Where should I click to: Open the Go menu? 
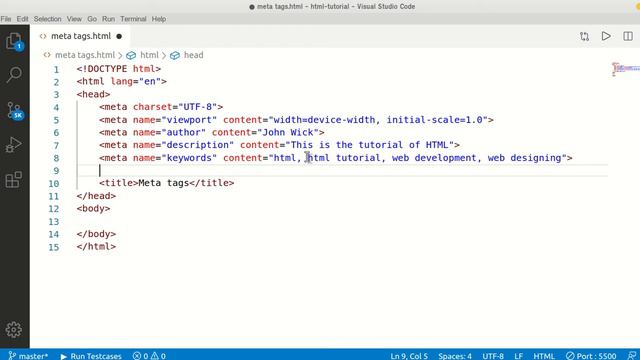(x=92, y=19)
